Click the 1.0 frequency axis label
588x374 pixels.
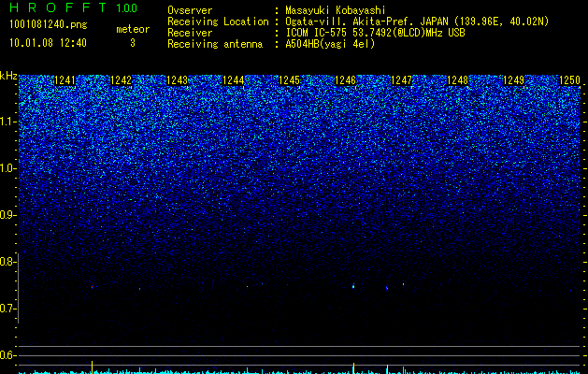[8, 168]
